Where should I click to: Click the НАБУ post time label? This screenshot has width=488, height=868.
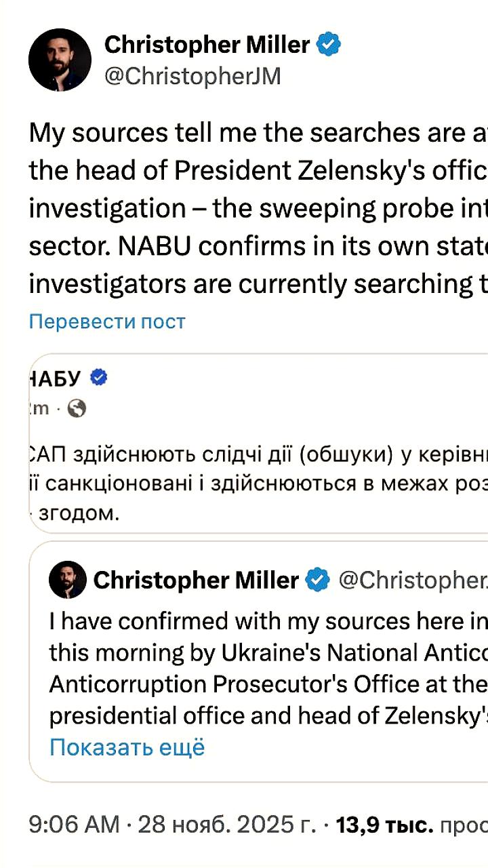pyautogui.click(x=39, y=409)
